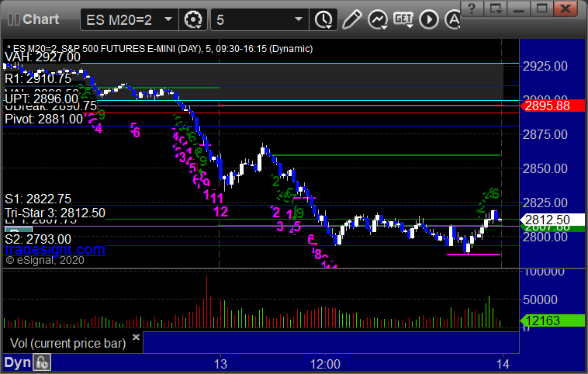The height and width of the screenshot is (374, 588).
Task: Click the Dyn time scale mode label
Action: pyautogui.click(x=17, y=362)
